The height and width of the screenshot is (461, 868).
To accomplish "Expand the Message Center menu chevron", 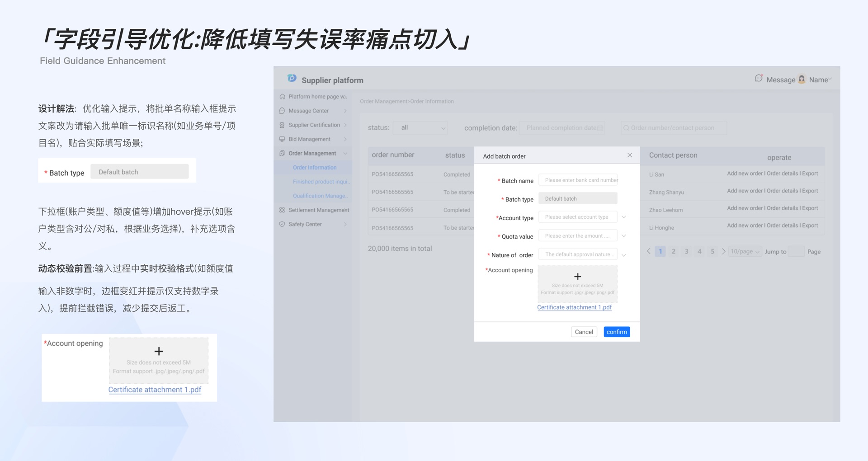I will (x=345, y=111).
